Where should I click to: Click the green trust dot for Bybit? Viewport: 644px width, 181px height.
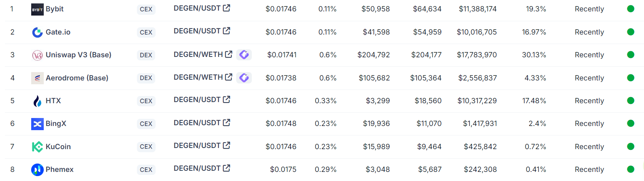[631, 9]
